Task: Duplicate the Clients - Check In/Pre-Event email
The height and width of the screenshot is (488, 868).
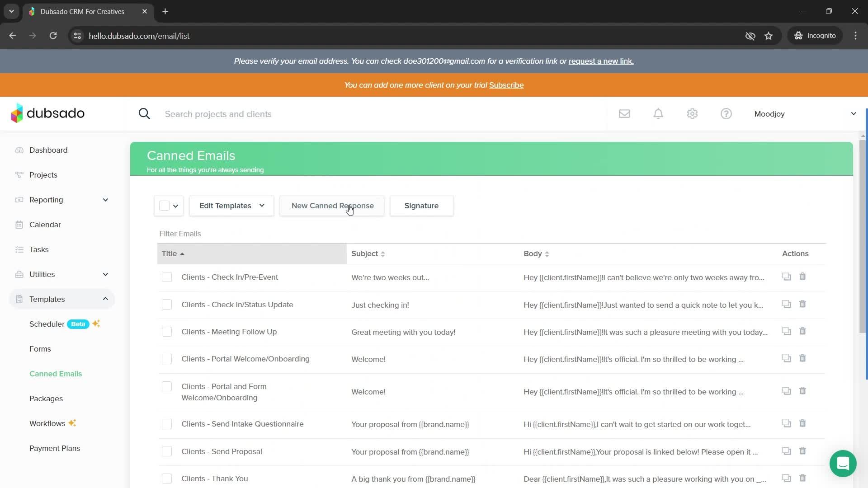Action: point(787,277)
